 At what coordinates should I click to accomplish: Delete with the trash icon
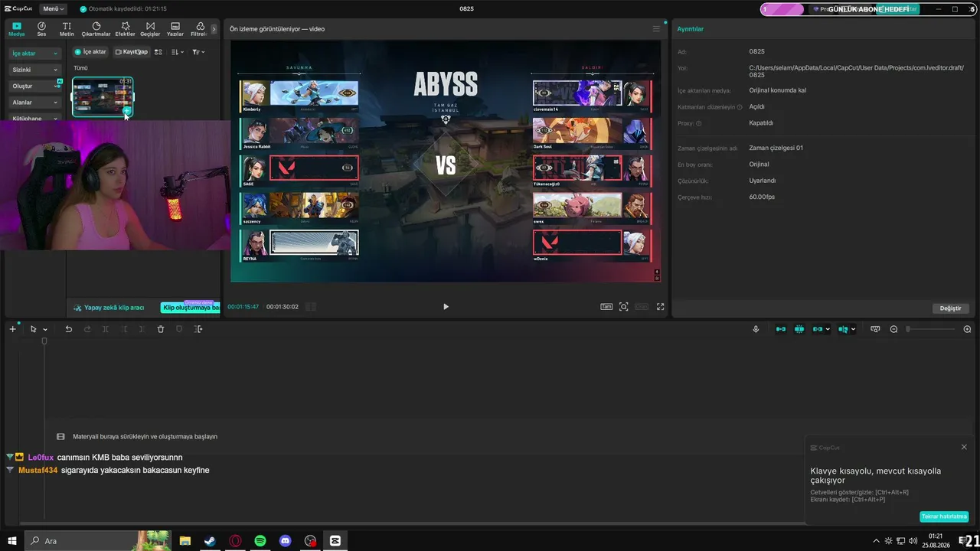pyautogui.click(x=161, y=329)
